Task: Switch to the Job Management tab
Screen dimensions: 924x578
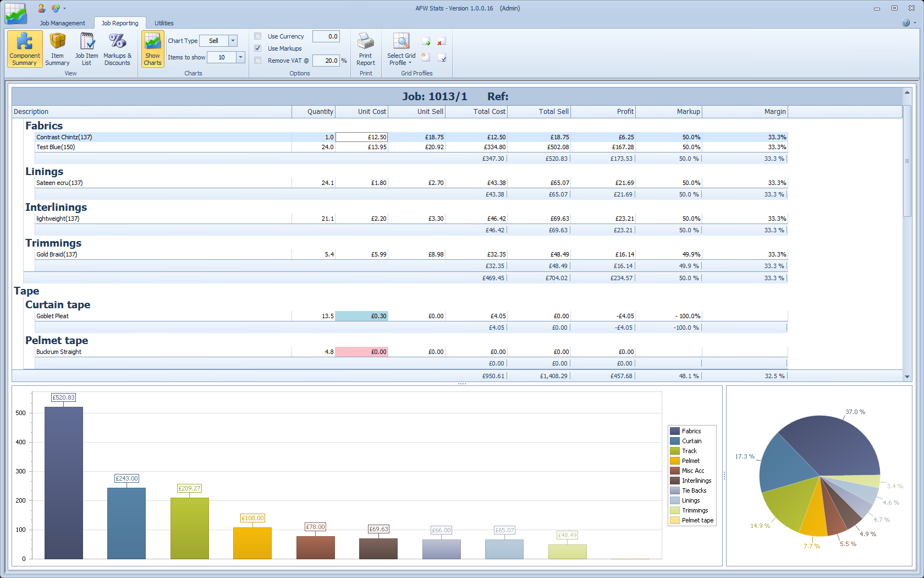Action: tap(62, 23)
